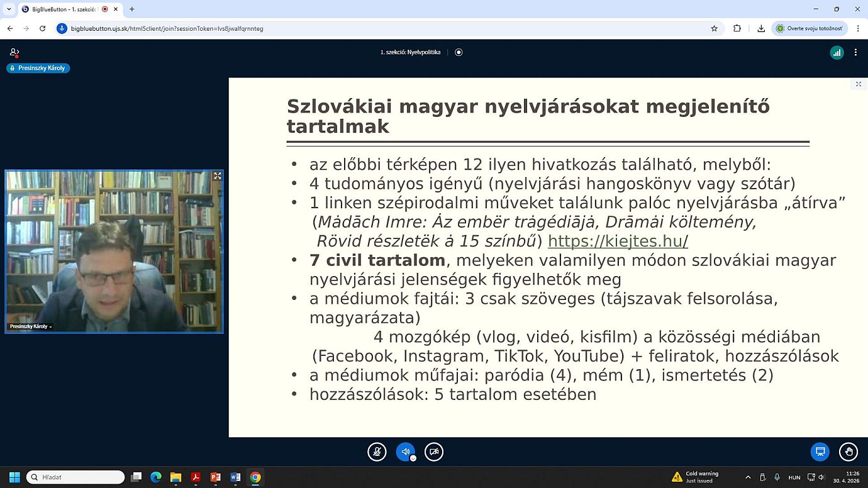Open the browser extensions puzzle icon
The width and height of the screenshot is (868, 488).
point(737,28)
